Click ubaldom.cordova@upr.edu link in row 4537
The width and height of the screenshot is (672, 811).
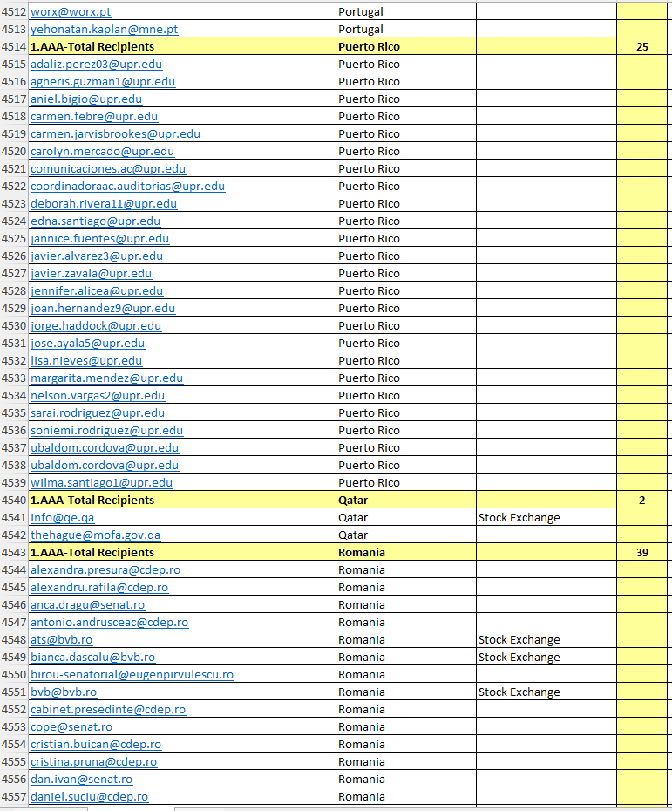point(105,448)
